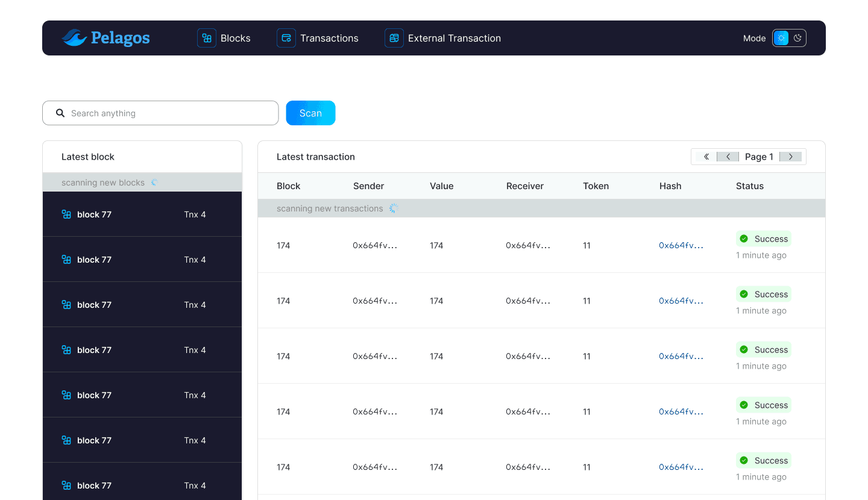Open hash link in first transaction row
This screenshot has width=868, height=500.
(681, 245)
